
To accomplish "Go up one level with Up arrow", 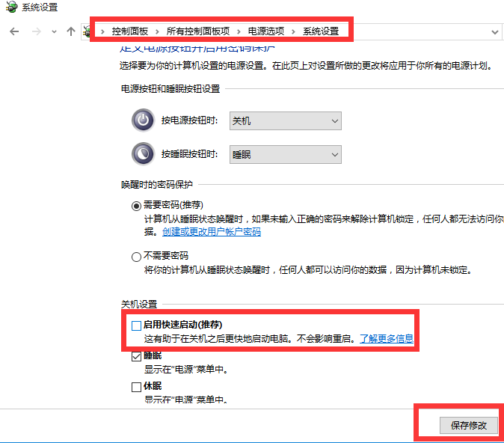I will (x=71, y=31).
